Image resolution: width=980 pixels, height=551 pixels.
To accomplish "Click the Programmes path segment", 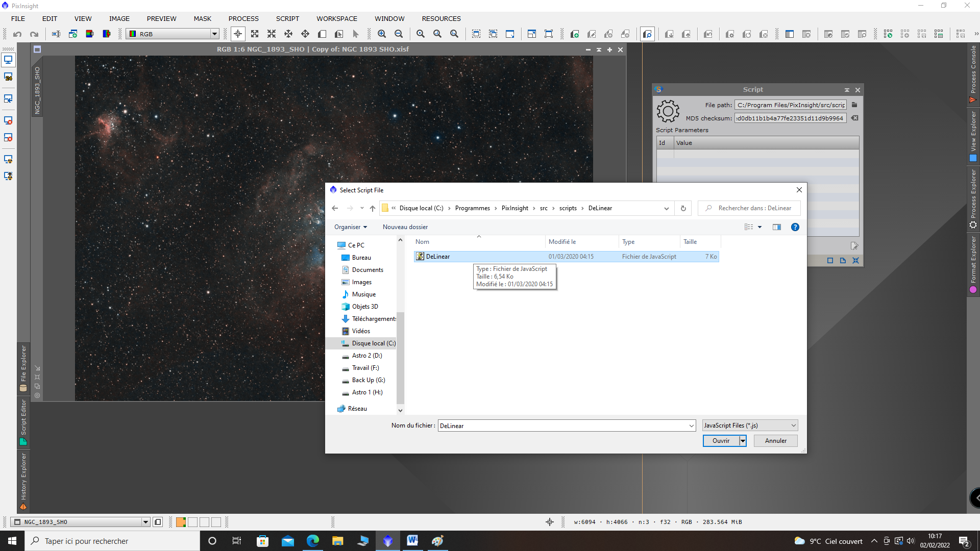I will coord(472,208).
